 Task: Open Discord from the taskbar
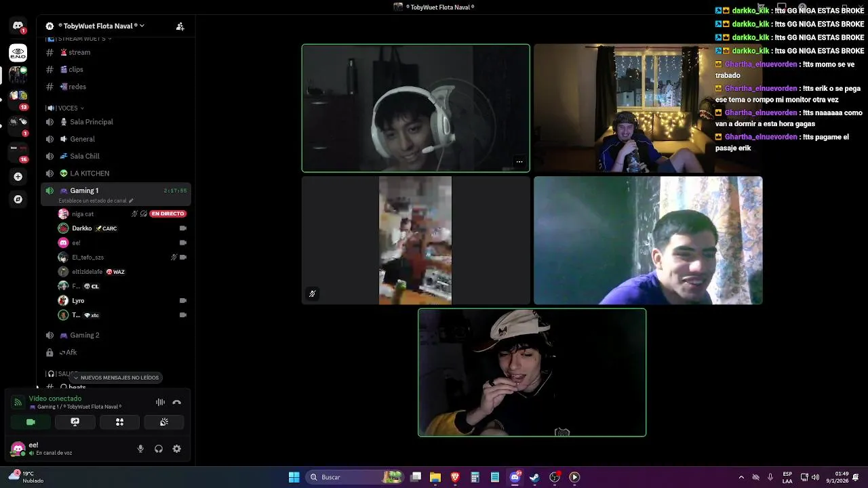(515, 477)
